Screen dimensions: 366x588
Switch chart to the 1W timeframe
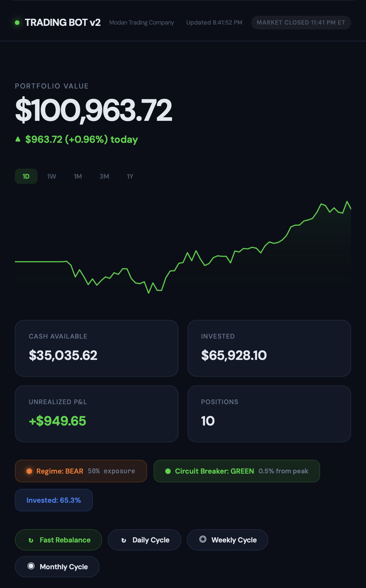(51, 176)
